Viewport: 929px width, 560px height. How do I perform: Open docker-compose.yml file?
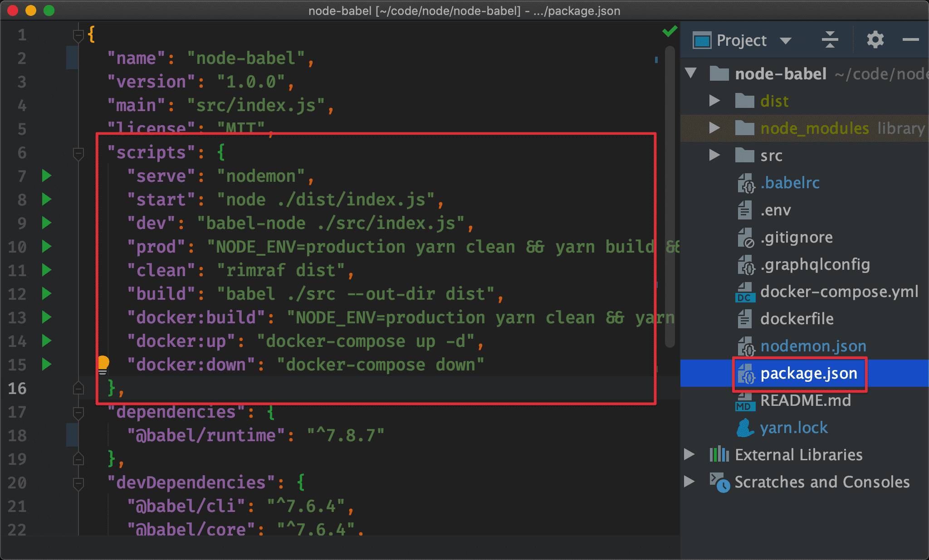click(x=839, y=292)
